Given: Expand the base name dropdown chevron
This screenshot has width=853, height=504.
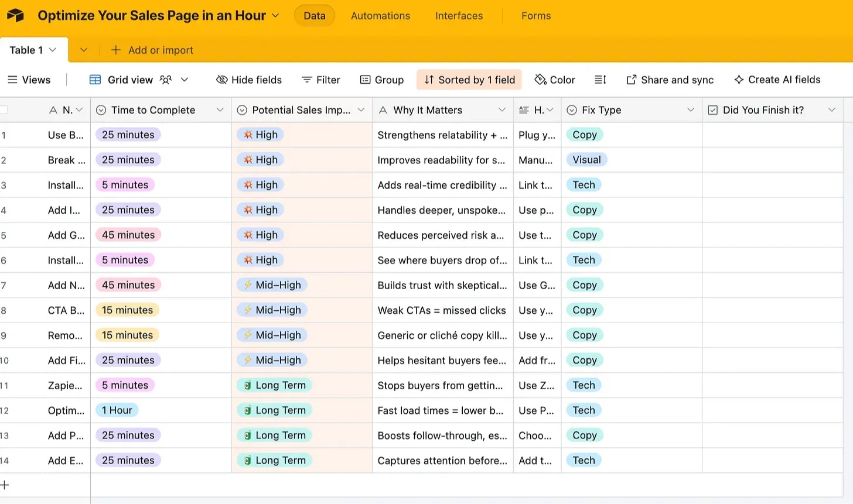Looking at the screenshot, I should tap(275, 16).
